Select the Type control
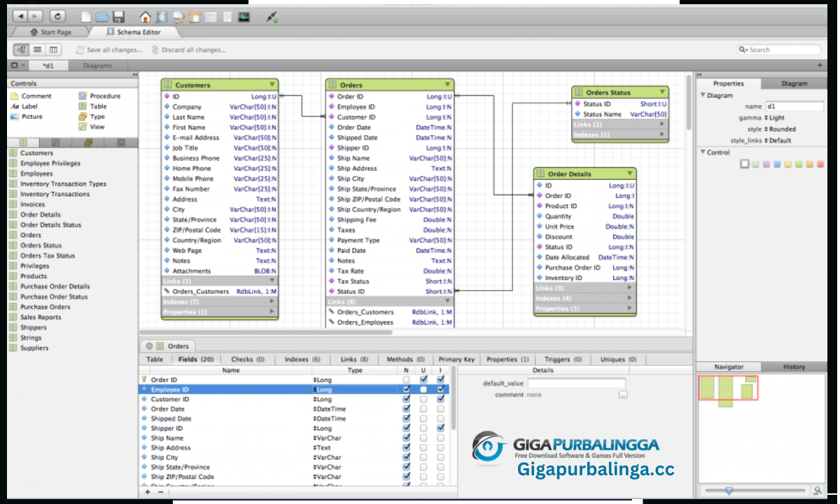The width and height of the screenshot is (840, 504). [92, 117]
